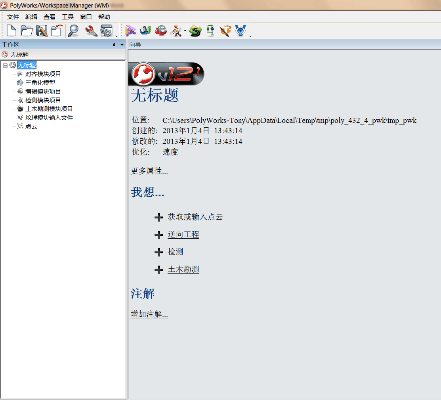
Task: Click the 更多属性... link
Action: click(149, 171)
